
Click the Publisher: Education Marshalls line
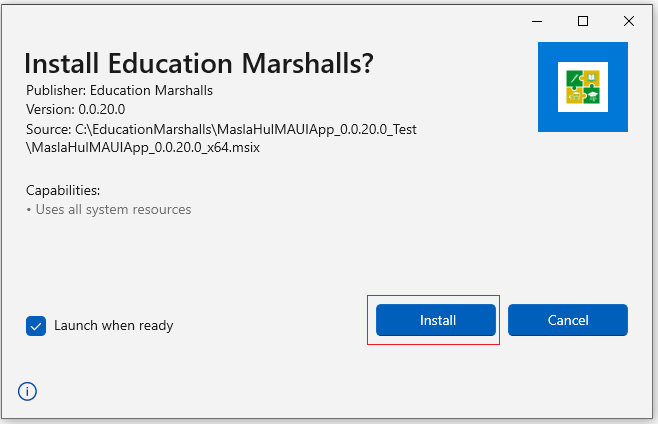119,91
